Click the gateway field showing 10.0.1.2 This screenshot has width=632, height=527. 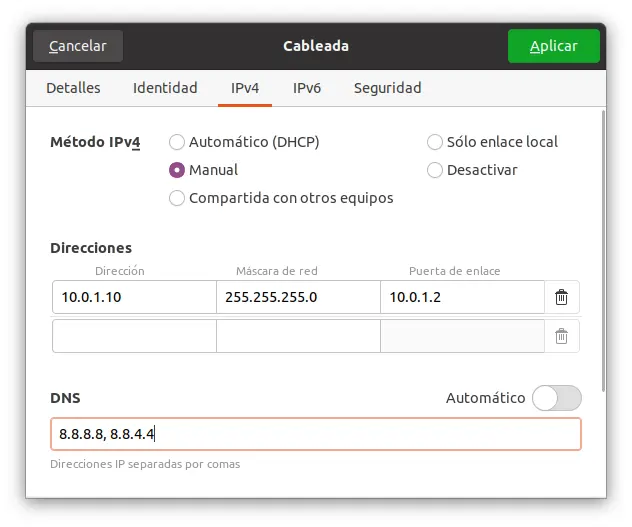(x=461, y=297)
